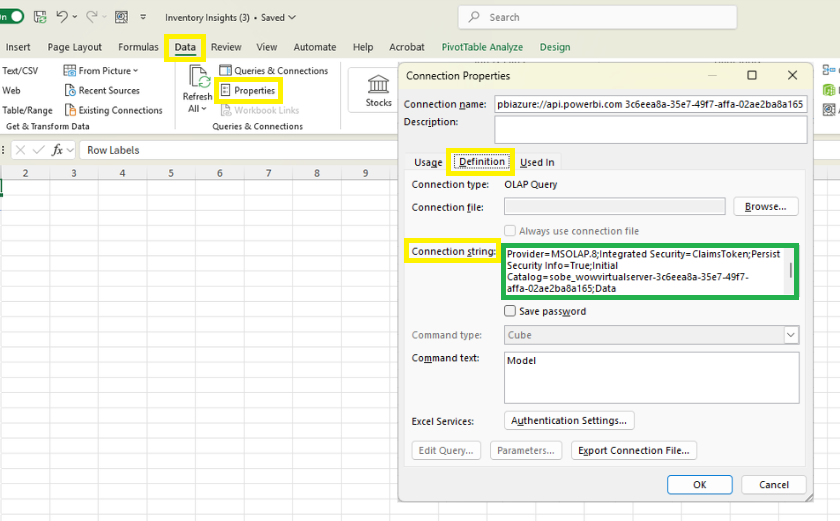This screenshot has width=840, height=521.
Task: Switch to the Usage tab
Action: pyautogui.click(x=428, y=162)
